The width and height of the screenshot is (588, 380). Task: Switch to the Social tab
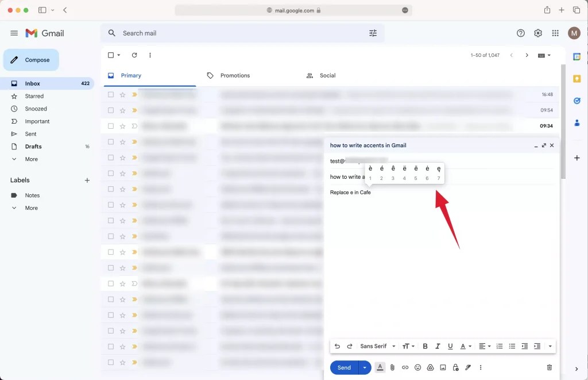click(327, 75)
